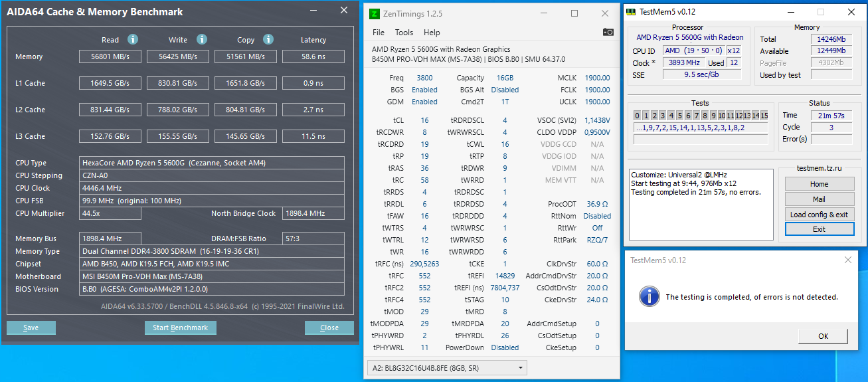The height and width of the screenshot is (382, 868).
Task: Click the PowerDown Disabled value
Action: [x=505, y=347]
